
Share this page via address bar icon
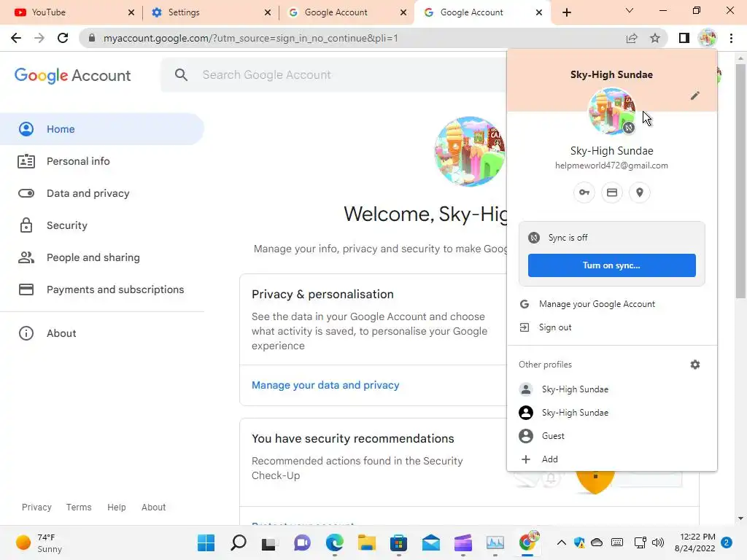tap(632, 38)
